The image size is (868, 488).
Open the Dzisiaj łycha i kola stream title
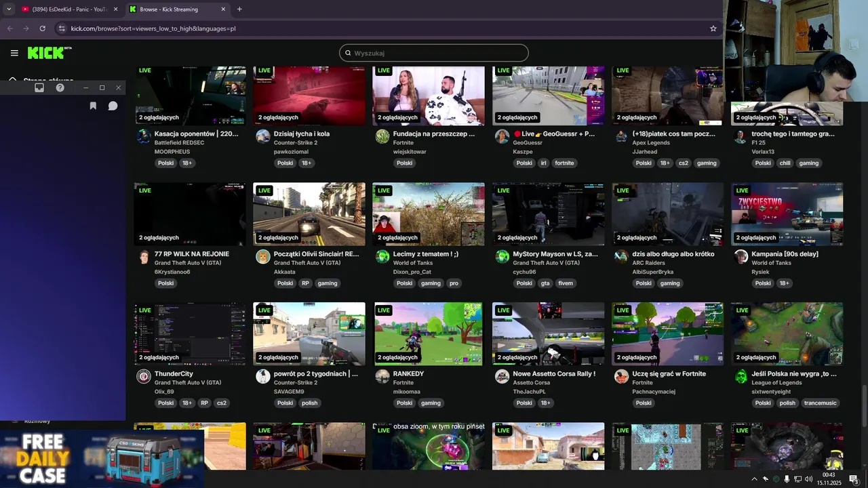click(x=302, y=134)
